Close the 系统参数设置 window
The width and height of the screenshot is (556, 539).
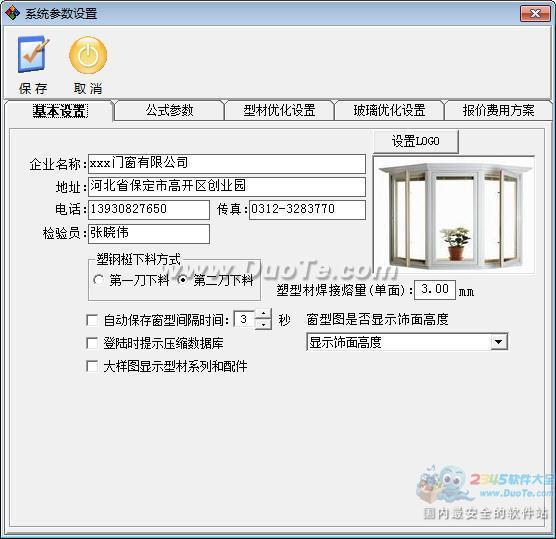point(535,14)
